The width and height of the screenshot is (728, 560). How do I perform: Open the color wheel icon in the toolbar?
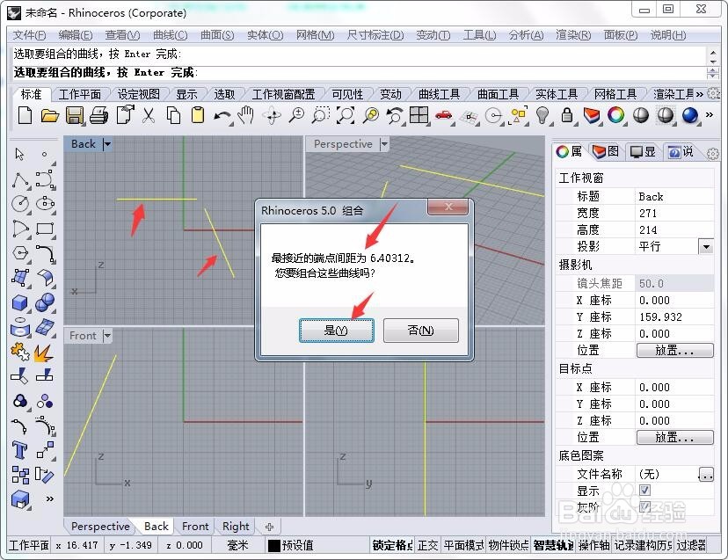point(616,115)
